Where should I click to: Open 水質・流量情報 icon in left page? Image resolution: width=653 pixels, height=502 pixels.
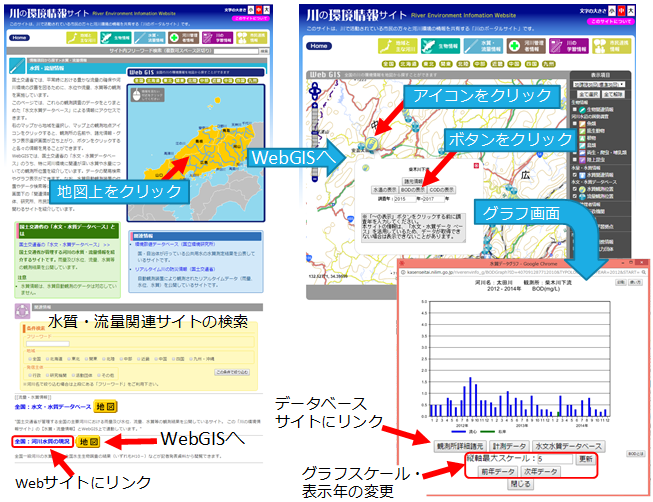[150, 38]
